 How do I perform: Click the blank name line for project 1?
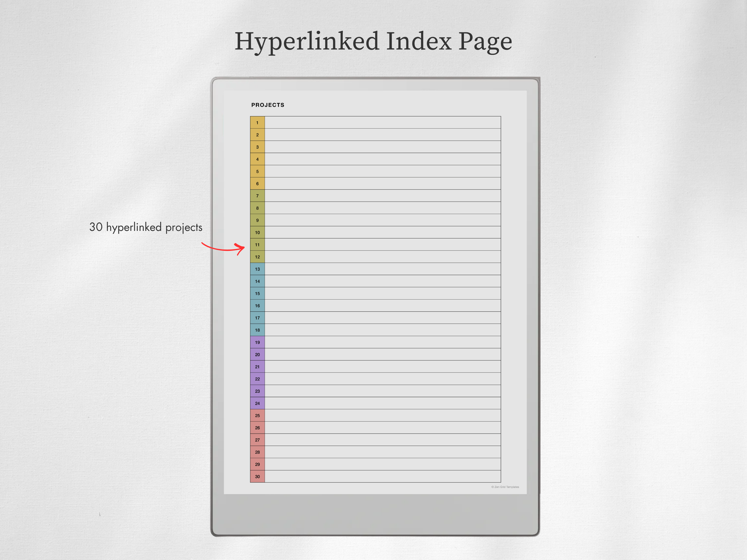pyautogui.click(x=383, y=122)
